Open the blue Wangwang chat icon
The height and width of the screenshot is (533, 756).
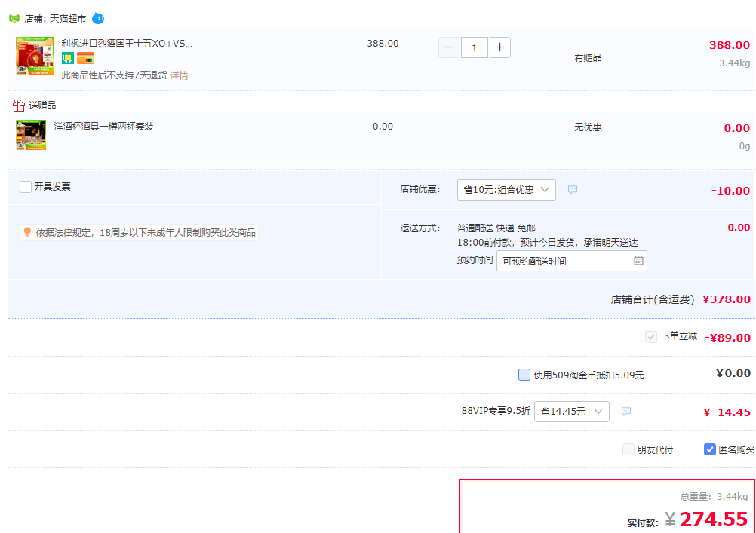coord(98,18)
